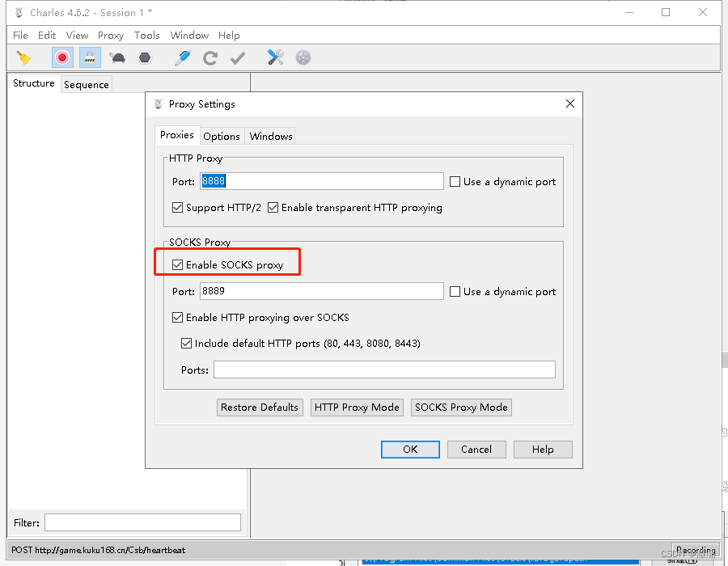Open the Settings gear icon
Image resolution: width=728 pixels, height=566 pixels.
303,58
